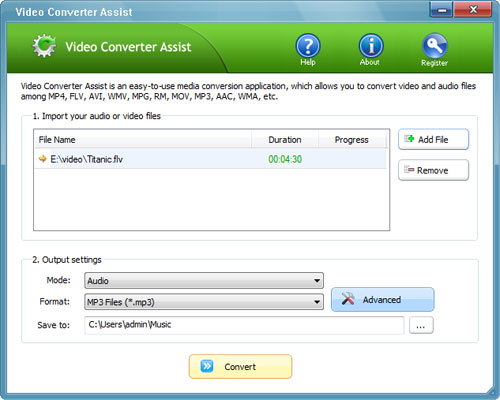Browse for output folder with ... button

(421, 325)
